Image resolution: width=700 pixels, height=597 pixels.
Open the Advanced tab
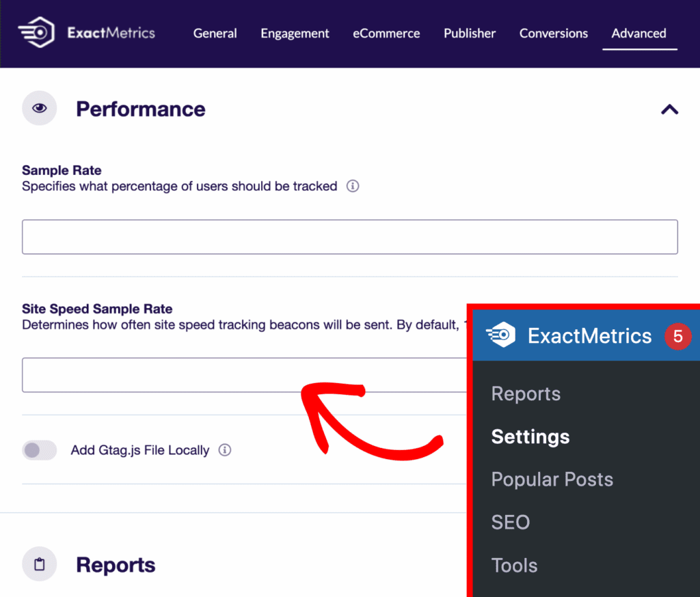639,33
